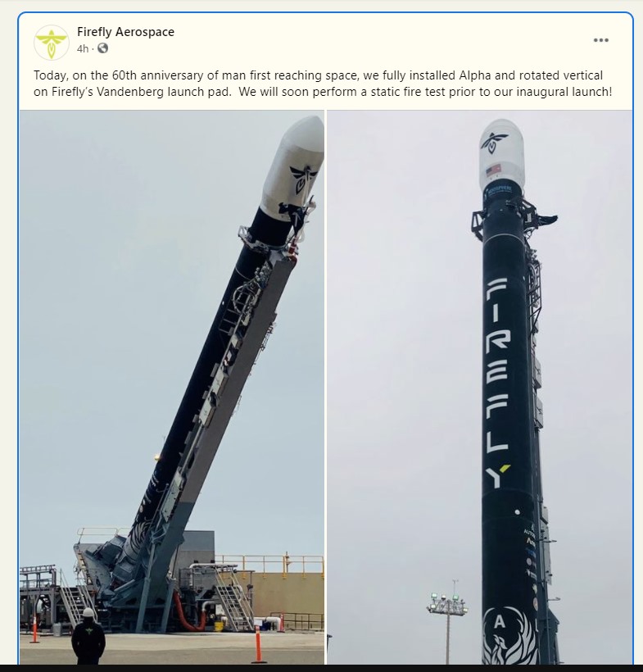
Task: Click the firefly logo on left photo's fairing
Action: click(303, 178)
